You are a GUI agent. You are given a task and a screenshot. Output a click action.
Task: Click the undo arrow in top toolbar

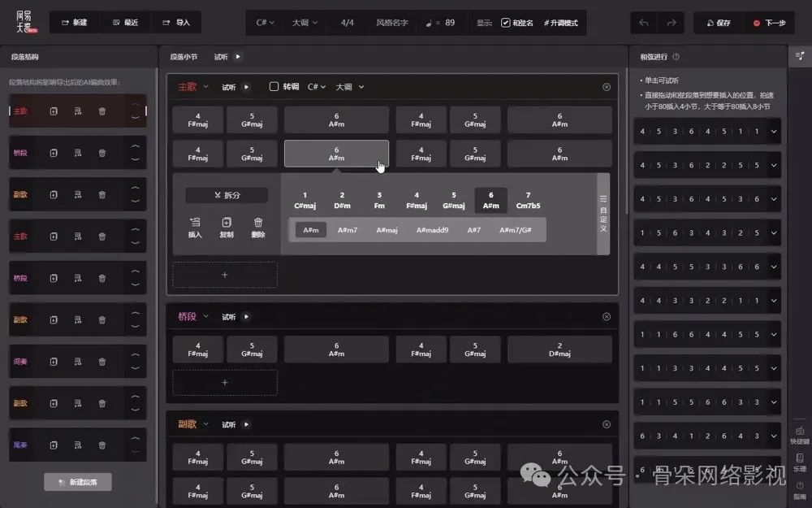tap(644, 23)
